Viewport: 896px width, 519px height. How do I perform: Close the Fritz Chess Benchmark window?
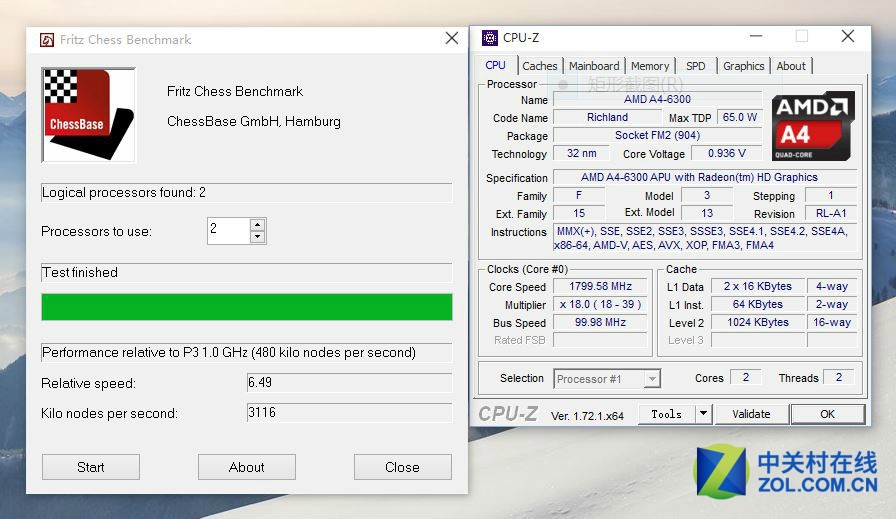(451, 39)
